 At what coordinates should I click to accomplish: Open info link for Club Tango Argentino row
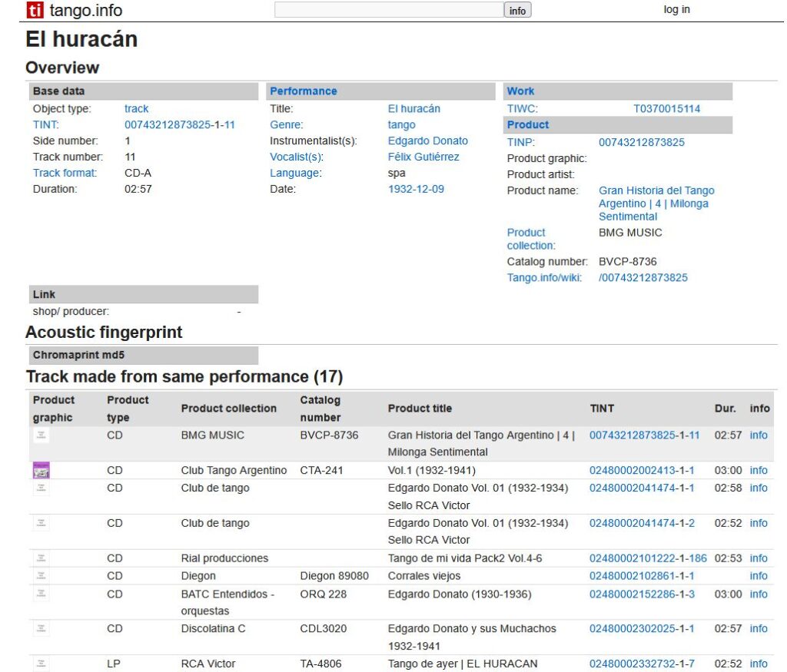(759, 470)
